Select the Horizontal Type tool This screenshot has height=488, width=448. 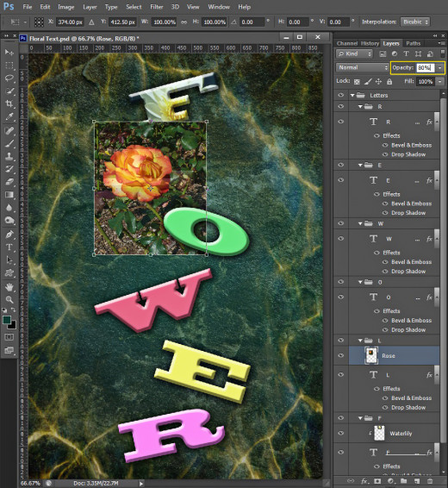coord(9,247)
